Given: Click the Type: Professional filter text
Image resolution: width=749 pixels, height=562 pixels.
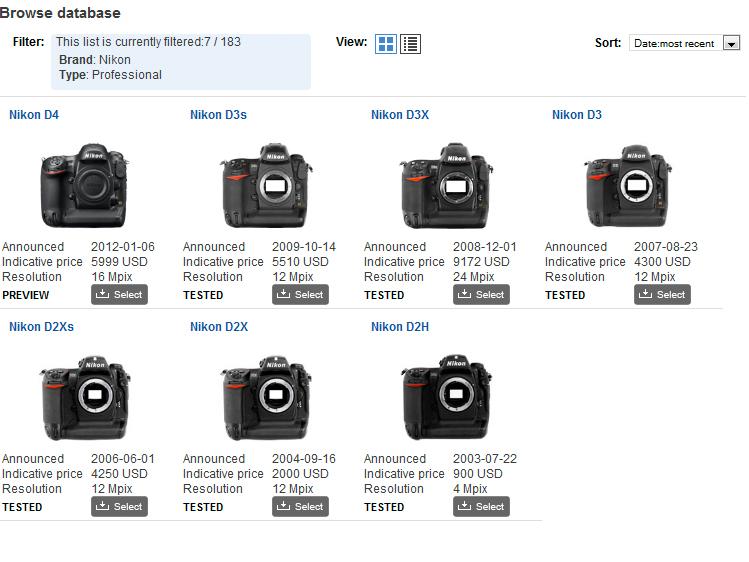Looking at the screenshot, I should coord(110,75).
